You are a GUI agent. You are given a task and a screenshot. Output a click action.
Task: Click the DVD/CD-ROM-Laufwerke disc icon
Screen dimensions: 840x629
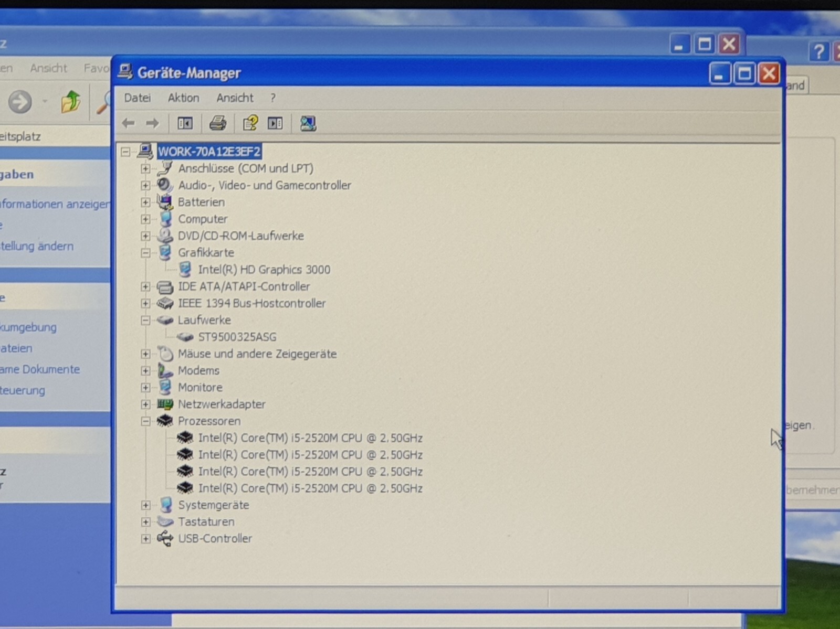point(165,236)
